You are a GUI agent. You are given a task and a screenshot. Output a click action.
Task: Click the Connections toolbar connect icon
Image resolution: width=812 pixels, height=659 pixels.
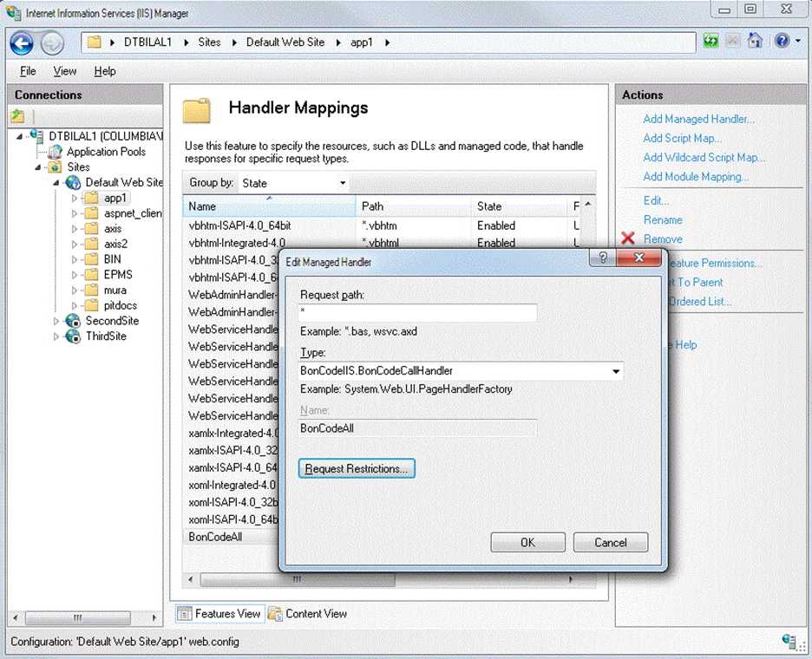tap(17, 116)
